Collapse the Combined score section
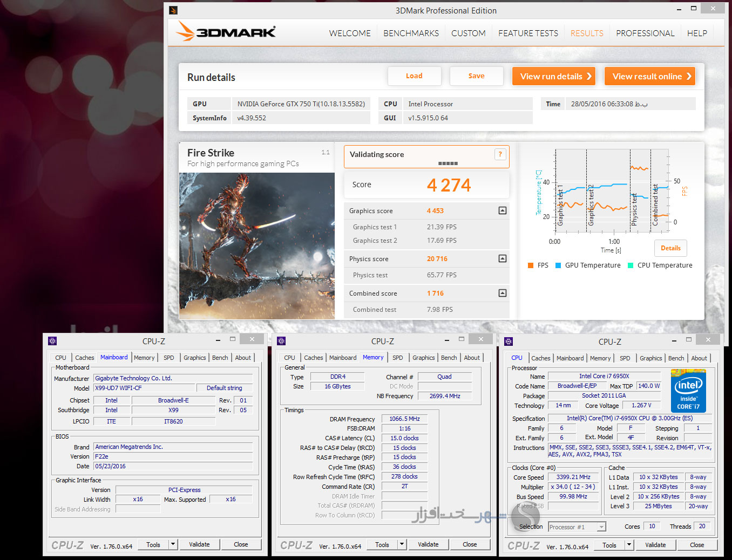The height and width of the screenshot is (560, 732). [502, 293]
